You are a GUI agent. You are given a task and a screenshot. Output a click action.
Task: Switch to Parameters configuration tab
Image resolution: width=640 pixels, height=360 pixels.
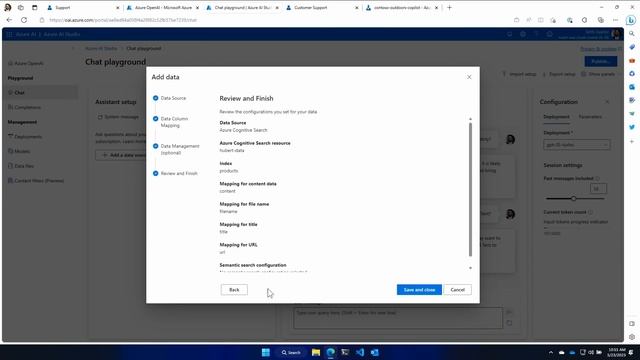(590, 117)
